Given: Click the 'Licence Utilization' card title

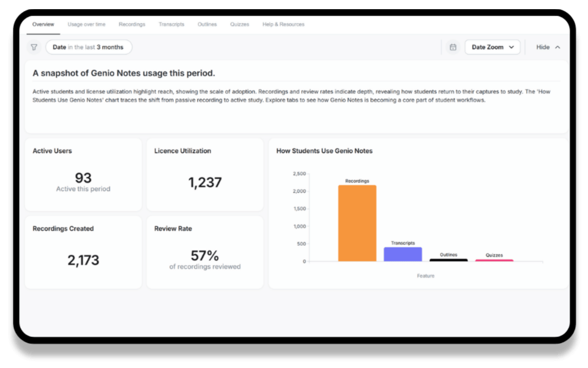Looking at the screenshot, I should 182,151.
